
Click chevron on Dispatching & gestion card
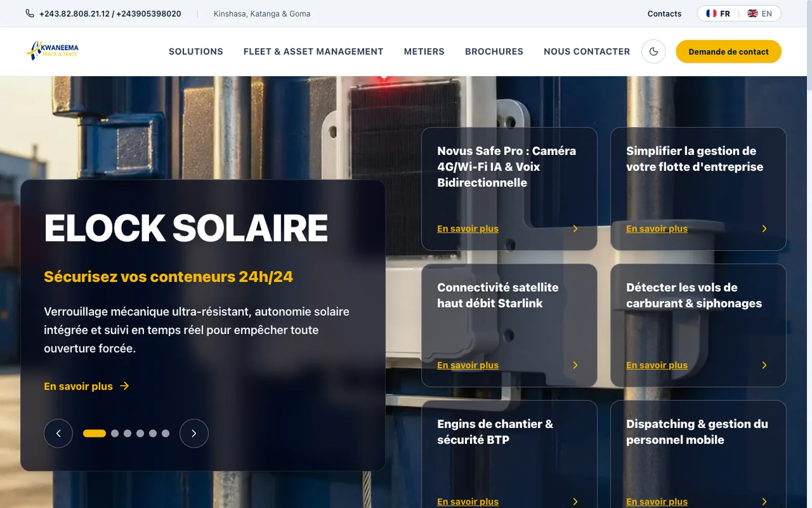click(764, 501)
